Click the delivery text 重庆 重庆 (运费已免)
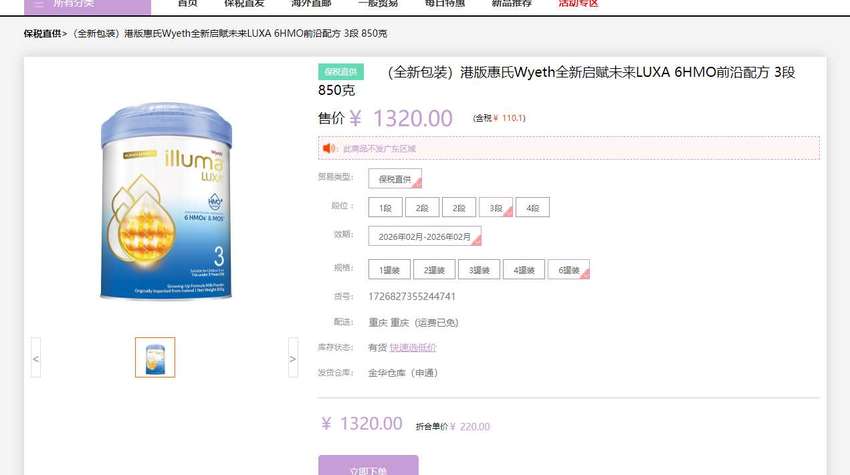The width and height of the screenshot is (850, 475). pyautogui.click(x=414, y=323)
